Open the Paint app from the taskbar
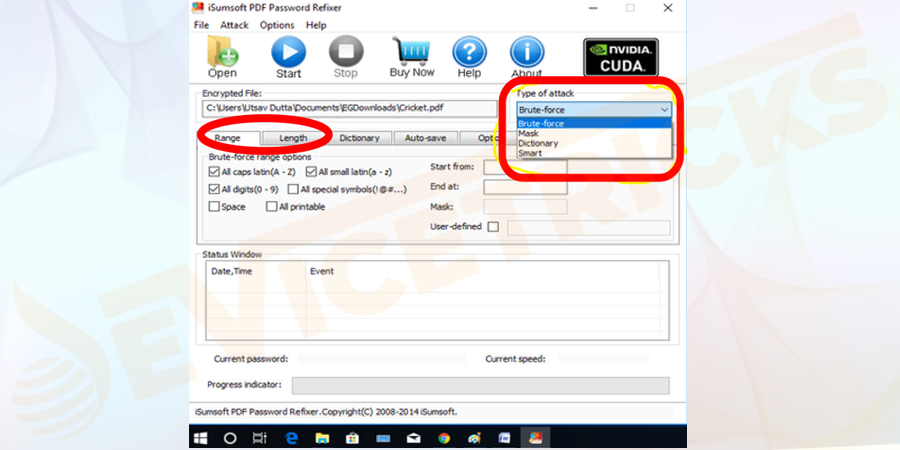 click(474, 439)
